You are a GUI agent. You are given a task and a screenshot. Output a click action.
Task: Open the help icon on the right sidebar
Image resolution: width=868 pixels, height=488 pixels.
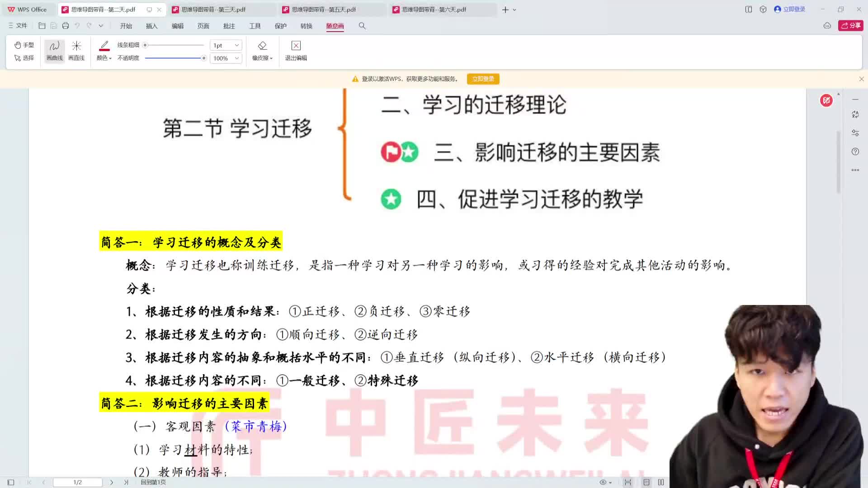[855, 151]
